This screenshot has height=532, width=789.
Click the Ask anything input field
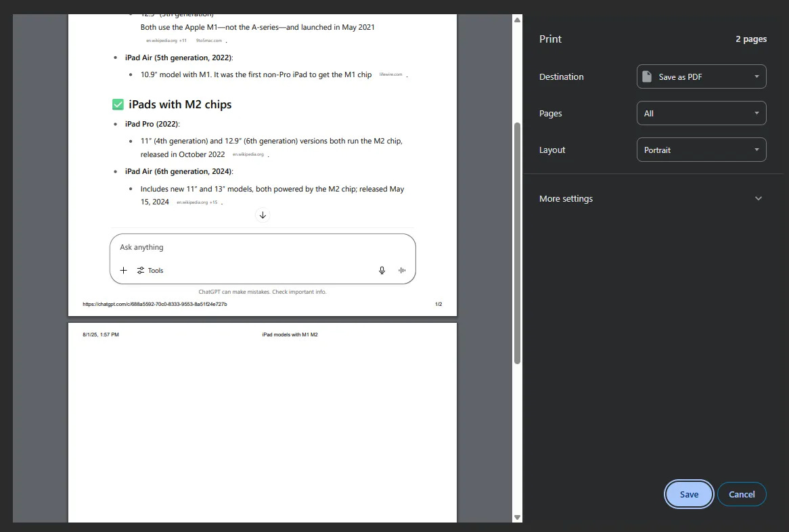click(x=263, y=259)
